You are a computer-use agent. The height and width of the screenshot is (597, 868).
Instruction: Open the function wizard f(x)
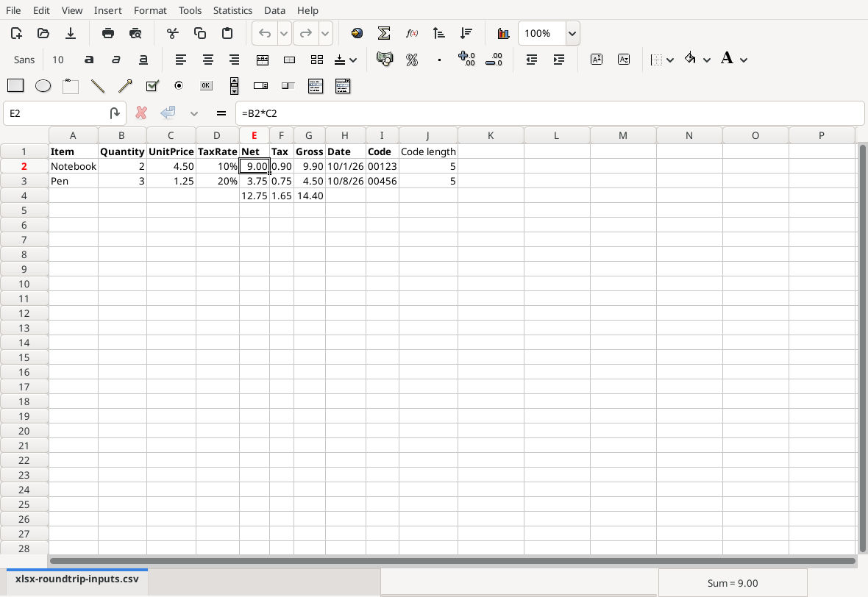(411, 33)
